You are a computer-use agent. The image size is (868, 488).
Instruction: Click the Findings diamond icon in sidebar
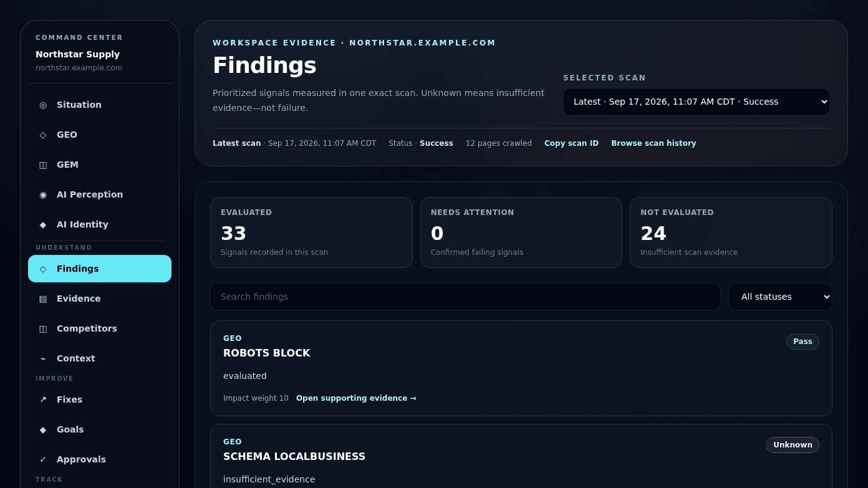coord(43,269)
